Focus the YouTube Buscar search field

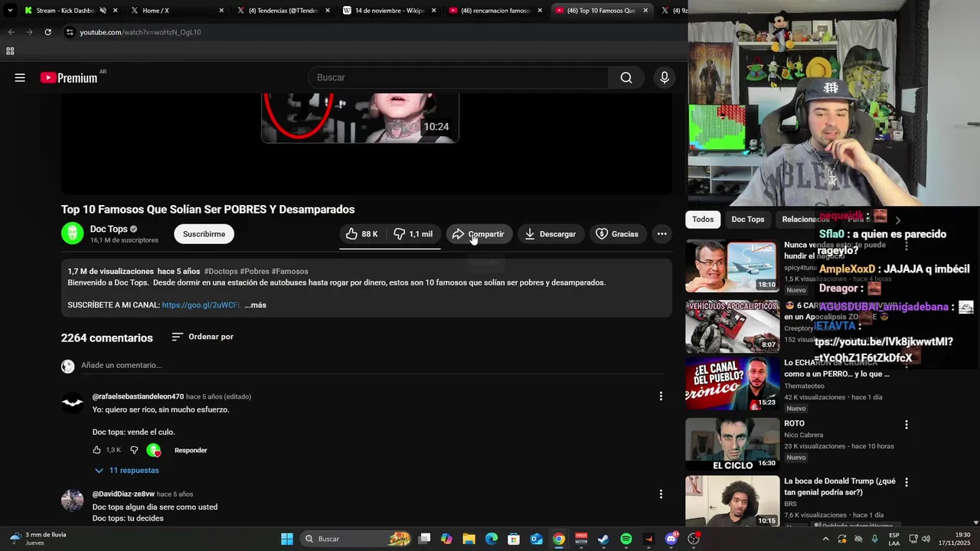pos(458,77)
